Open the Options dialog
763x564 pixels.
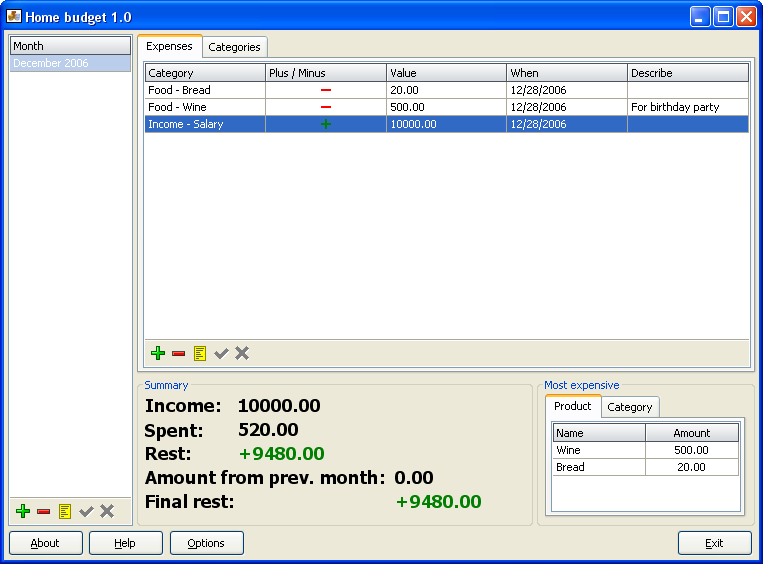click(206, 543)
